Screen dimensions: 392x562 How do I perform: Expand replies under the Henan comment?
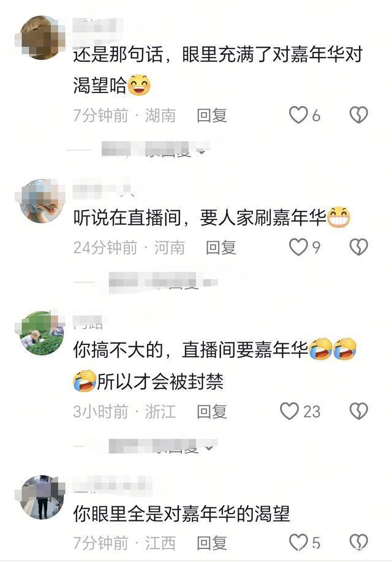click(x=163, y=281)
